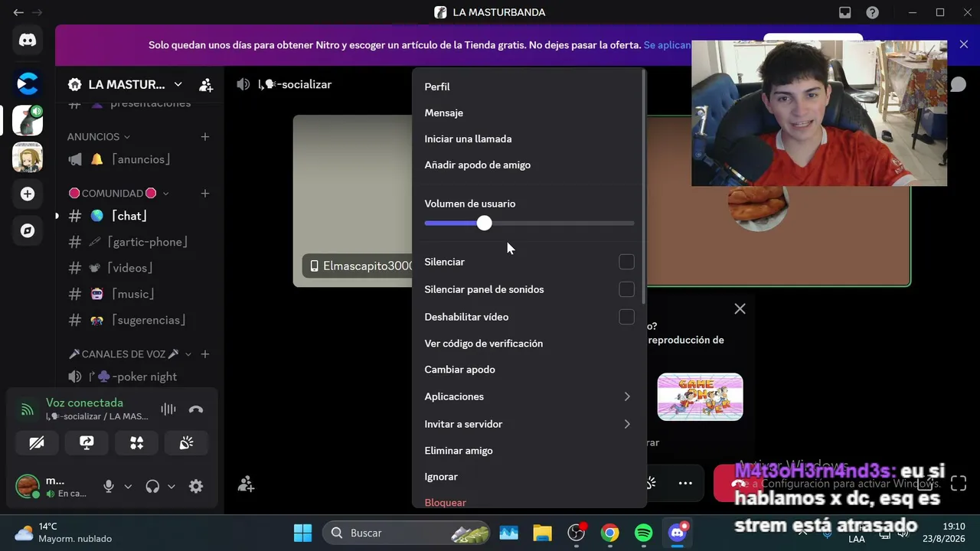Open the help icon in the title bar
Screen dimensions: 980x551
(x=872, y=12)
